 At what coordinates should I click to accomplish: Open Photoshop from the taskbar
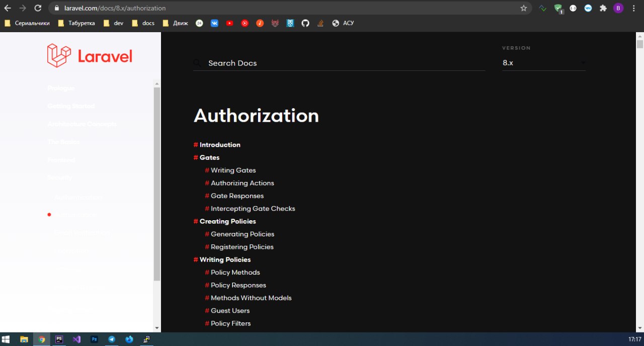tap(94, 339)
